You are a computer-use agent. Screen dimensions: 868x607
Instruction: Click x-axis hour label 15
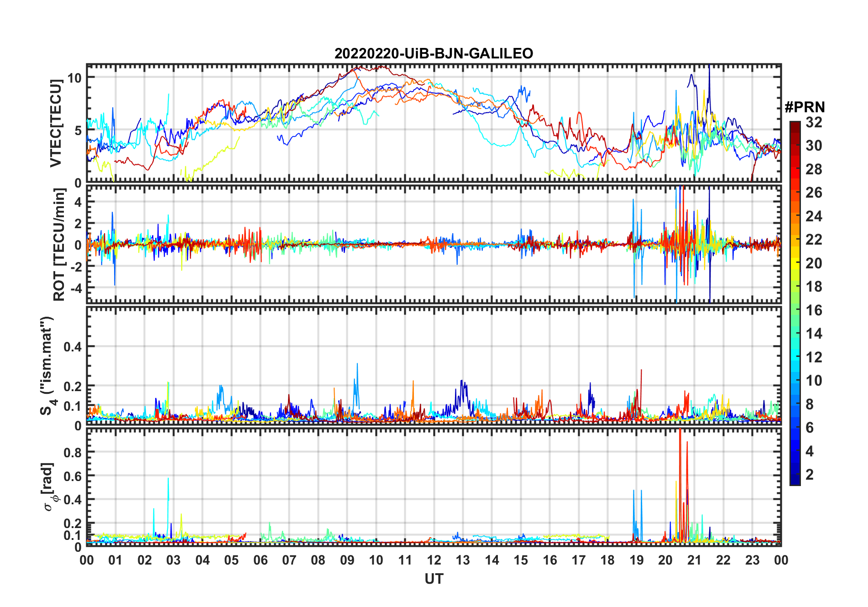[x=521, y=560]
